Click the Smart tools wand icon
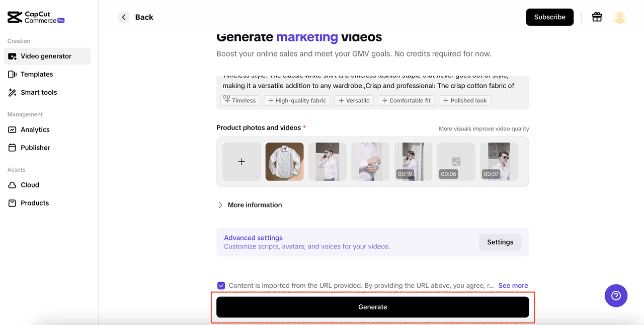Image resolution: width=644 pixels, height=325 pixels. point(13,93)
